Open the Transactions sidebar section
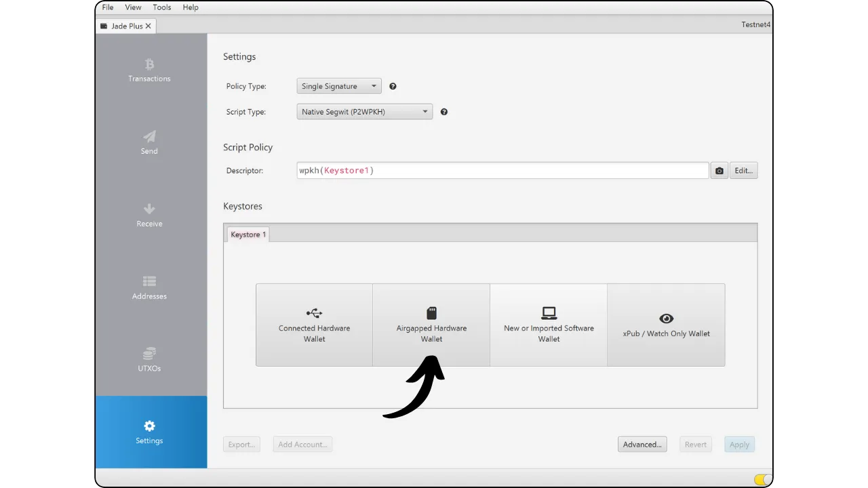868x488 pixels. pyautogui.click(x=149, y=70)
